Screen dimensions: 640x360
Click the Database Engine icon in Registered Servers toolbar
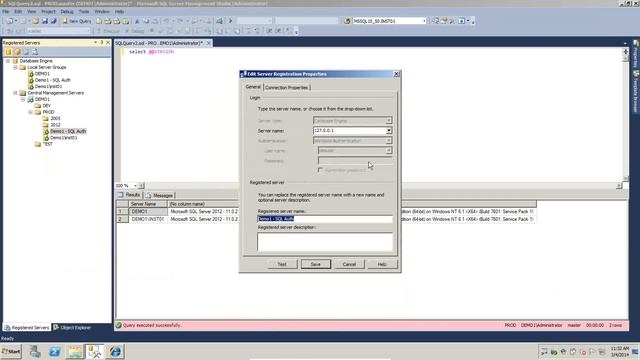9,52
